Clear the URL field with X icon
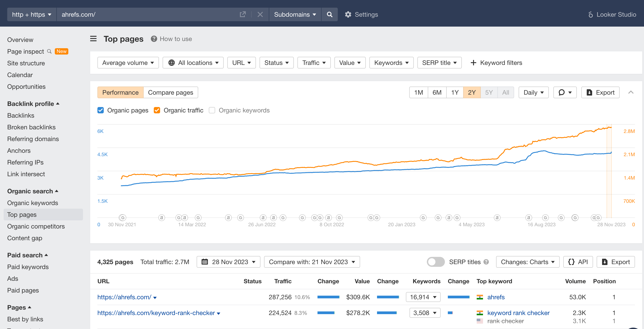644x329 pixels. pyautogui.click(x=260, y=14)
